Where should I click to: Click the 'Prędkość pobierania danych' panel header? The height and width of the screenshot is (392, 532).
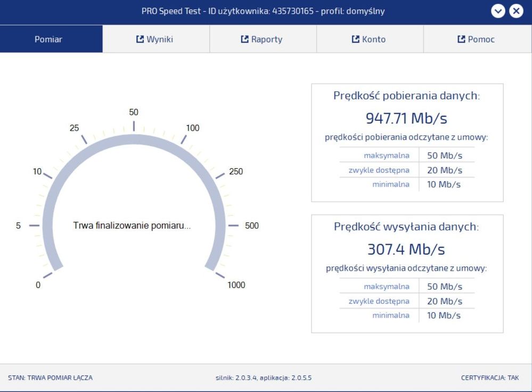pos(407,96)
